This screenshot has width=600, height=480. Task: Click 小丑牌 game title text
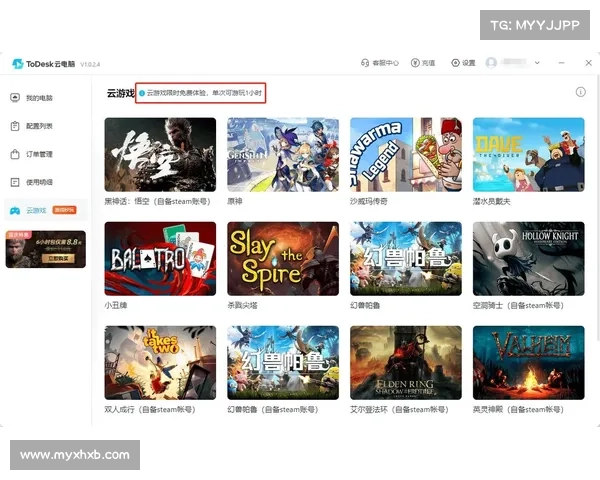[x=116, y=305]
